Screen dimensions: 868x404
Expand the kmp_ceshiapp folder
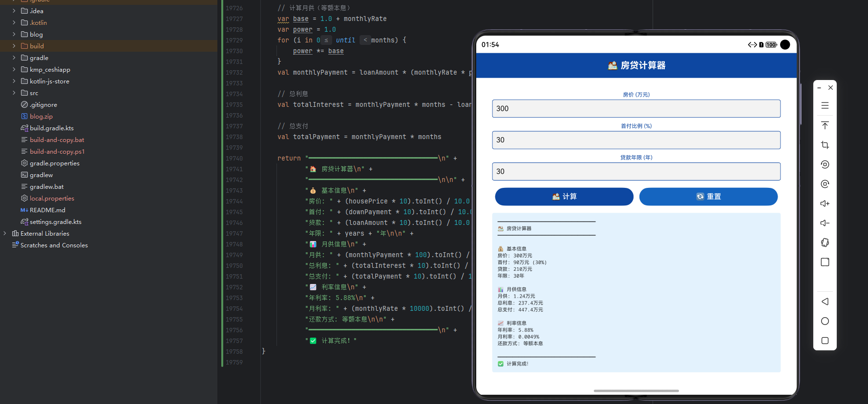click(x=14, y=70)
